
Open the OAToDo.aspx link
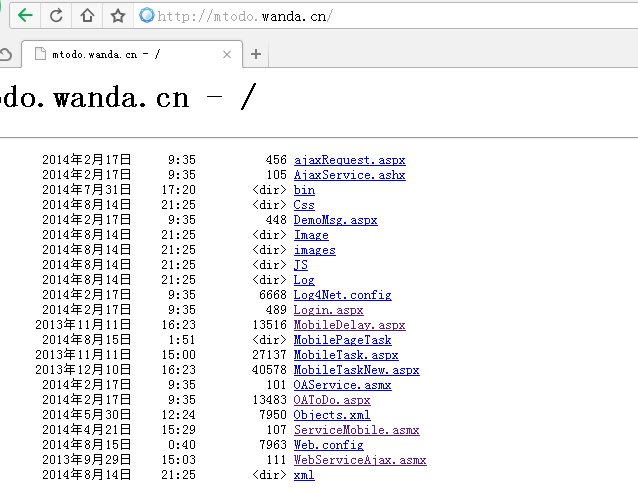pos(332,400)
